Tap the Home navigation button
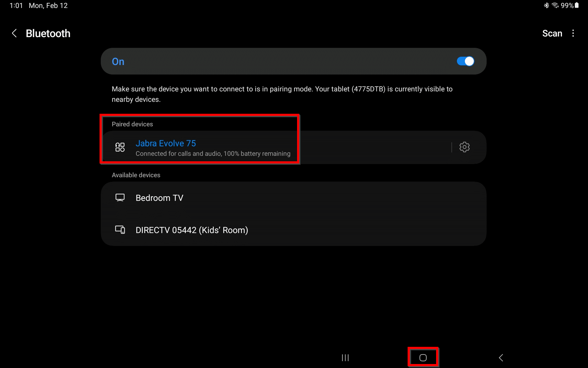 click(423, 358)
